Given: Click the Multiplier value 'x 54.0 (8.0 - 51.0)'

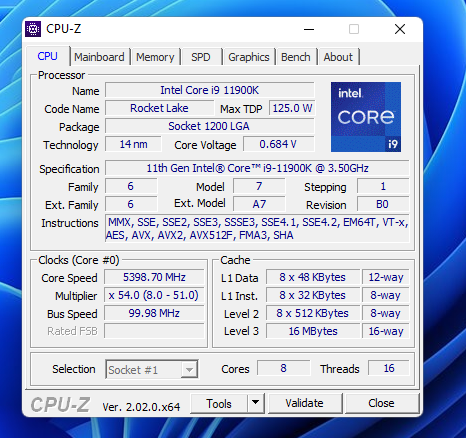Looking at the screenshot, I should tap(154, 295).
